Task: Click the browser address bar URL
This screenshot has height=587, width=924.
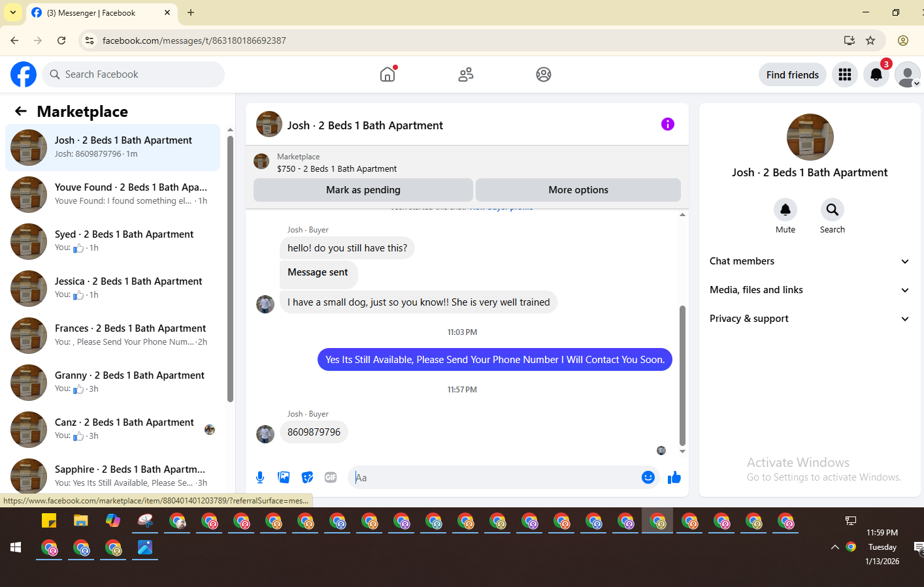Action: [x=194, y=40]
